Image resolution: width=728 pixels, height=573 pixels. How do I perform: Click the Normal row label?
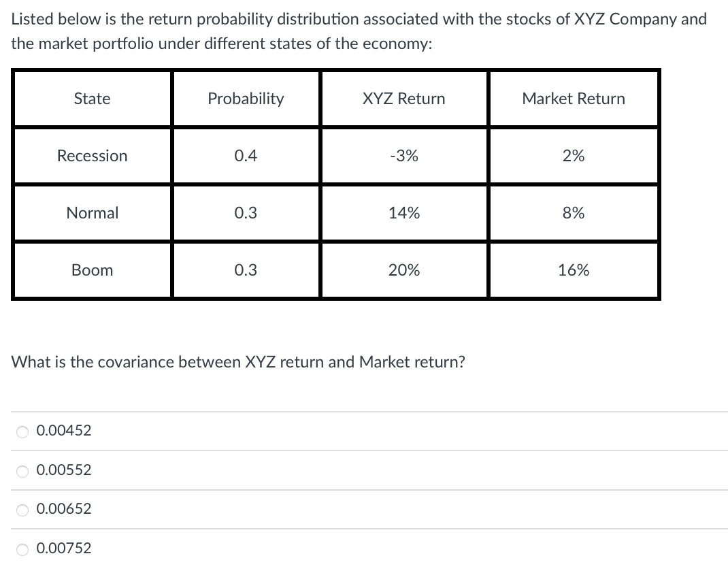pos(92,212)
